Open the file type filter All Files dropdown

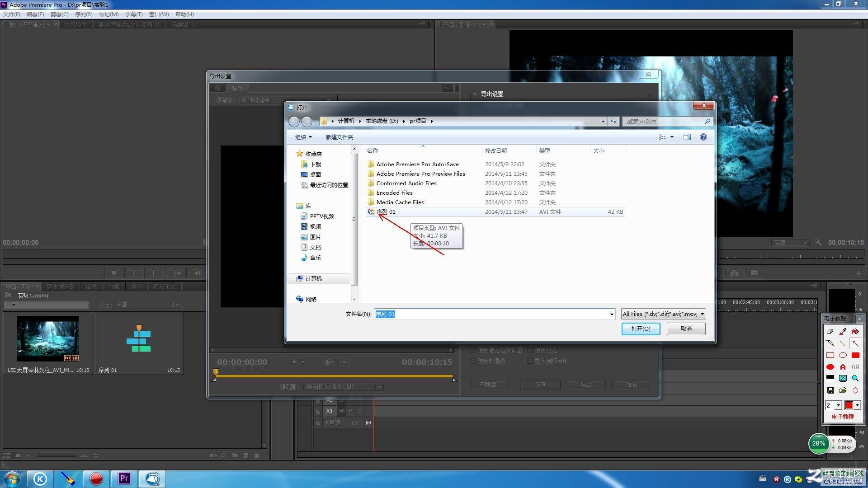pos(663,314)
